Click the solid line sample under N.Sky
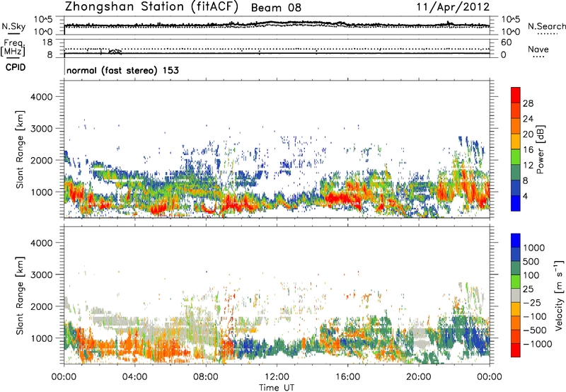The width and height of the screenshot is (566, 392). tap(13, 33)
